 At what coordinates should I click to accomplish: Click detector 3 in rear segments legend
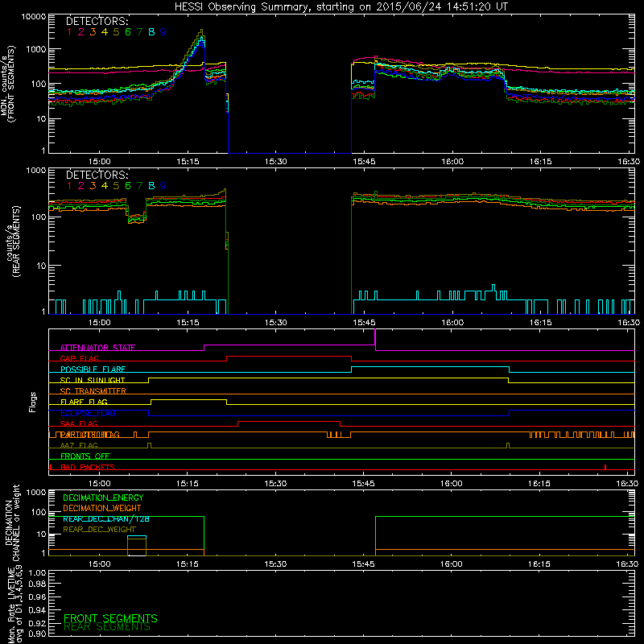(93, 186)
